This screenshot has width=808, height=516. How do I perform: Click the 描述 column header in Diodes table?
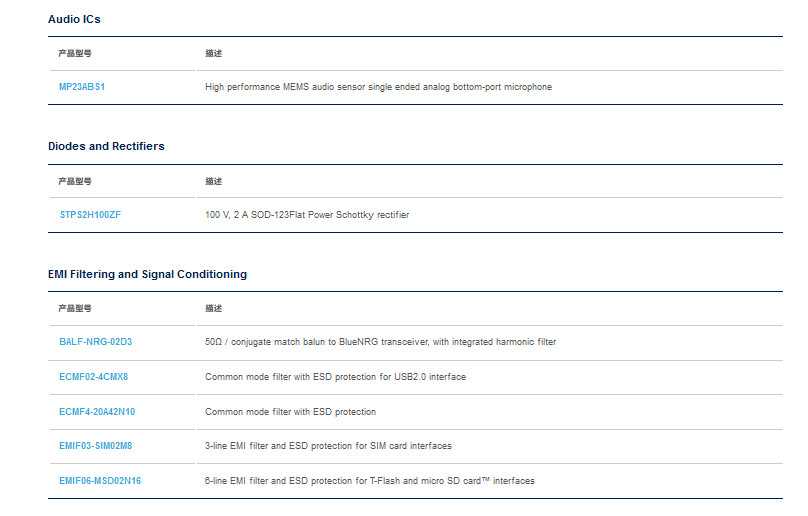point(213,181)
